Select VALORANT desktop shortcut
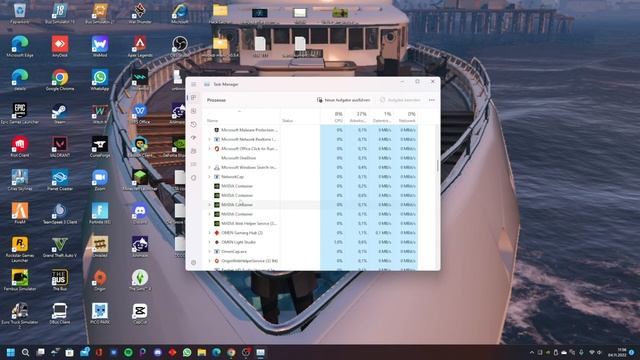640x360 pixels. pos(60,147)
